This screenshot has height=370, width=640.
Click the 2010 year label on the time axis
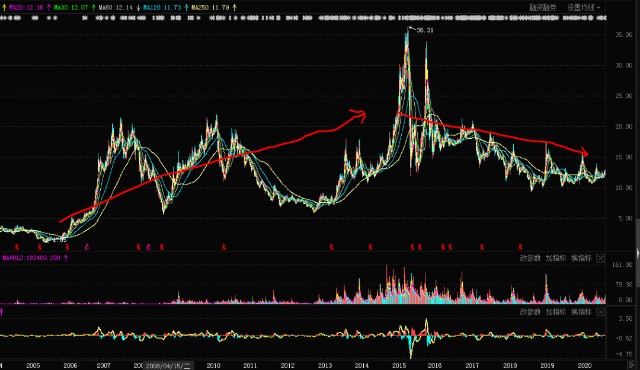[213, 366]
